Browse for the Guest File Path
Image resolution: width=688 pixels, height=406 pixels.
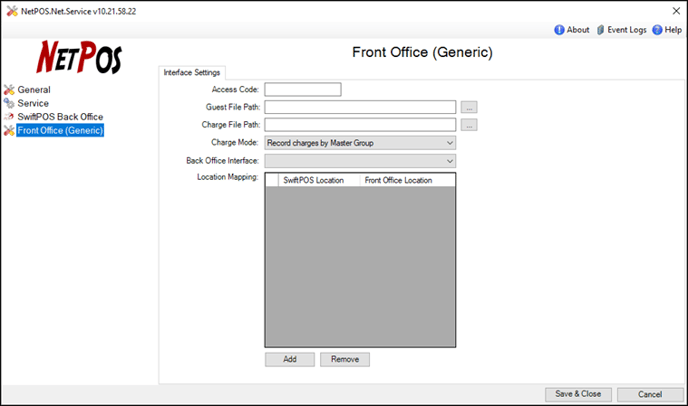(469, 107)
